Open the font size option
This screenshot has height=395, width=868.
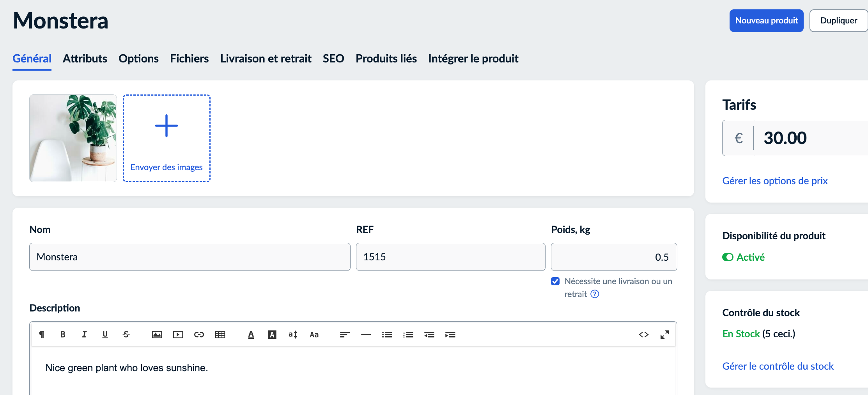tap(293, 335)
